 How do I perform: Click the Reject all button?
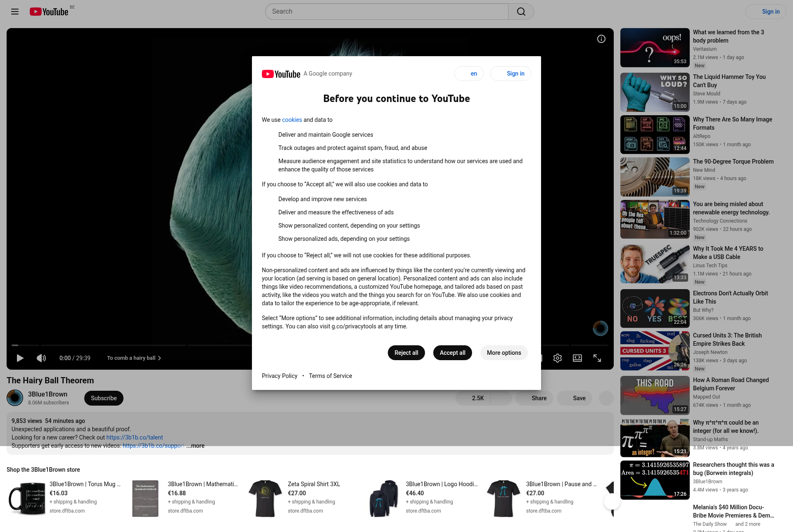point(406,353)
